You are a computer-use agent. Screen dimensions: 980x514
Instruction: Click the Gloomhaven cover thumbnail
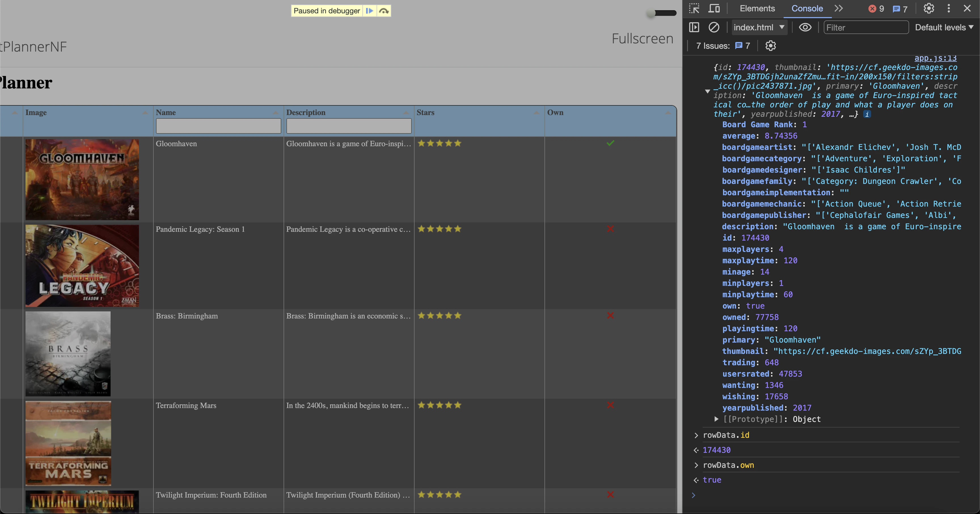click(82, 179)
